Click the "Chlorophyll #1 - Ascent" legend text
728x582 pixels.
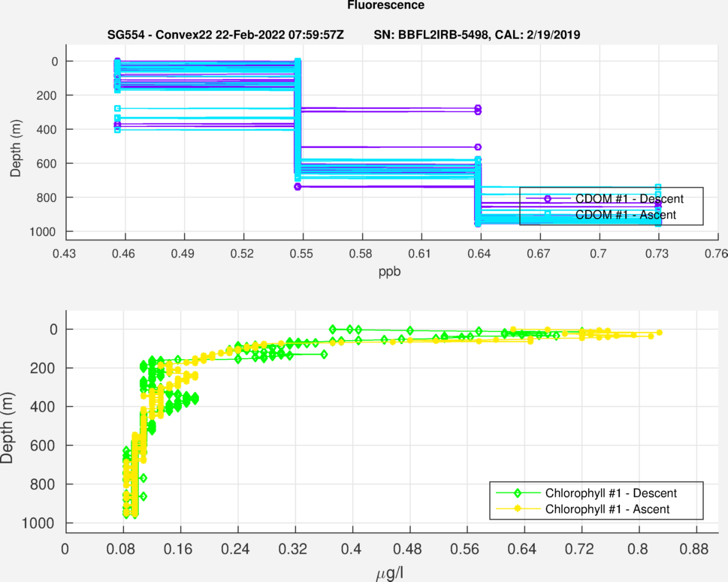click(x=607, y=509)
